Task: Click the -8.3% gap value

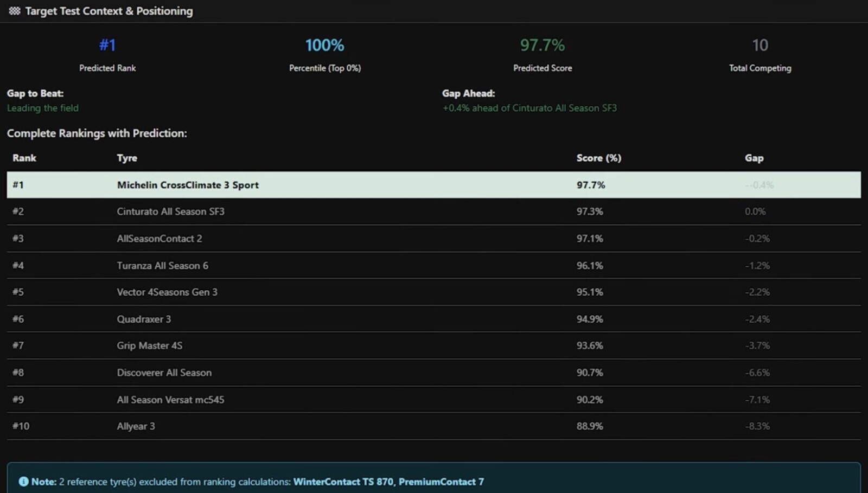Action: point(757,426)
